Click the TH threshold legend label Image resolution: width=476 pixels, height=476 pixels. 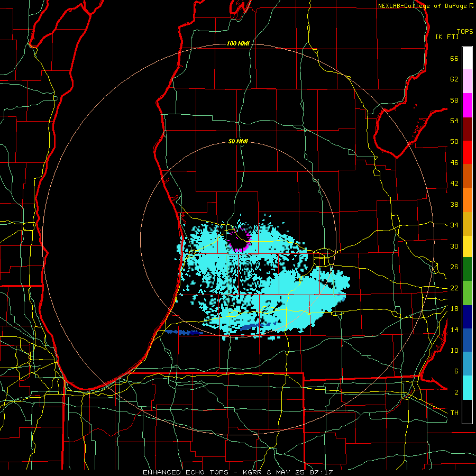click(454, 413)
